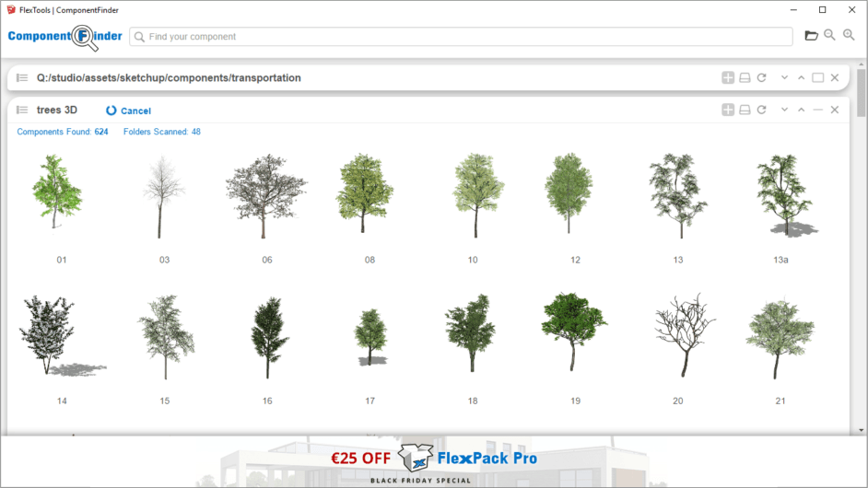
Task: Move trees 3D panel up with chevron
Action: [801, 110]
